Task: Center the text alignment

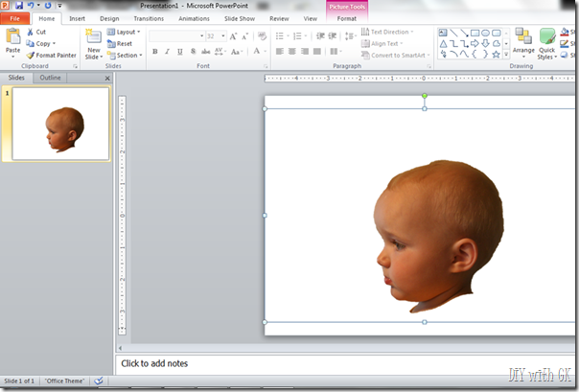Action: [x=292, y=52]
